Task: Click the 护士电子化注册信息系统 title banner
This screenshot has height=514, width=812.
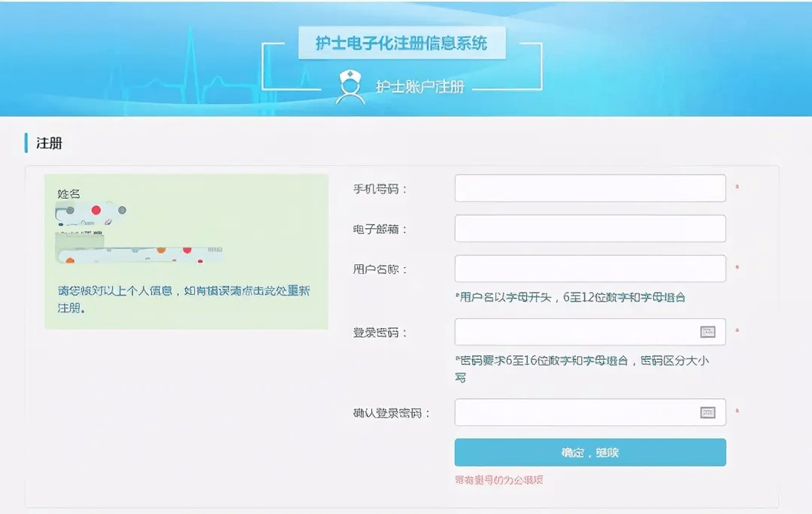Action: point(401,44)
